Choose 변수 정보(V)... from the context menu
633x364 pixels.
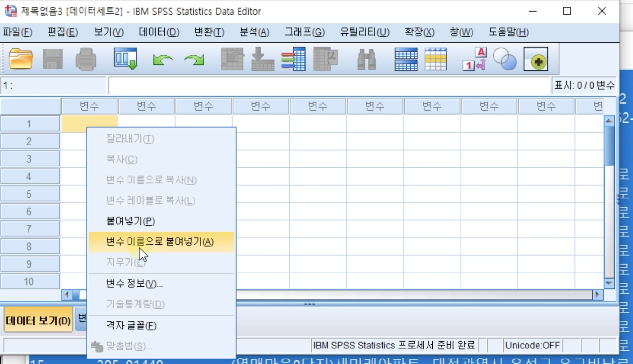pyautogui.click(x=161, y=284)
